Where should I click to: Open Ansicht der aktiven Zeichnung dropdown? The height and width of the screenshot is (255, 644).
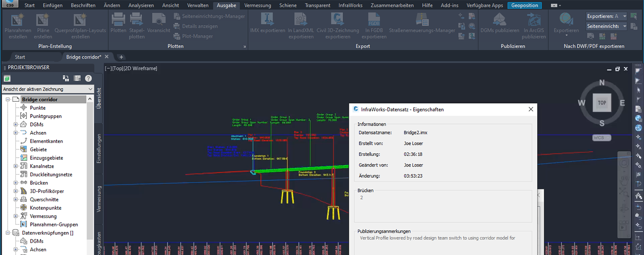[48, 89]
